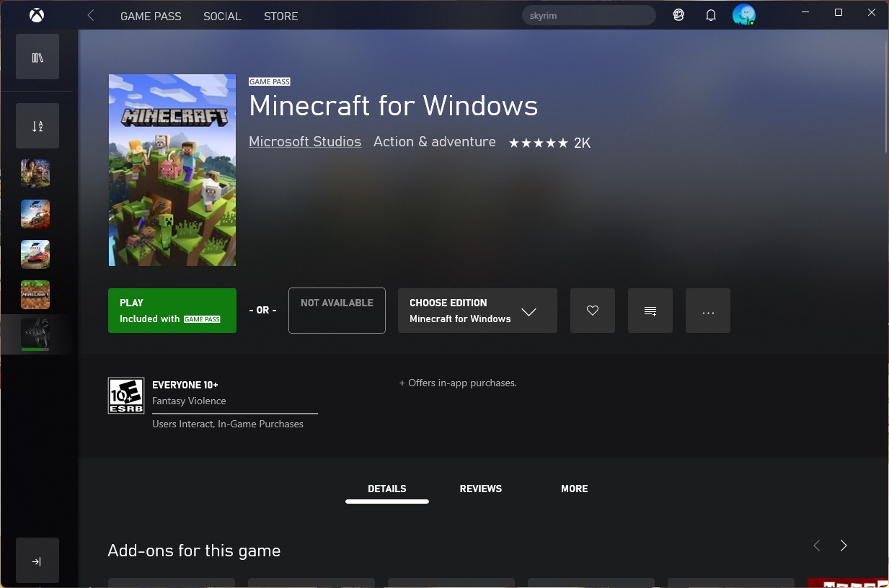The image size is (889, 588).
Task: Open the profile avatar
Action: pos(743,15)
